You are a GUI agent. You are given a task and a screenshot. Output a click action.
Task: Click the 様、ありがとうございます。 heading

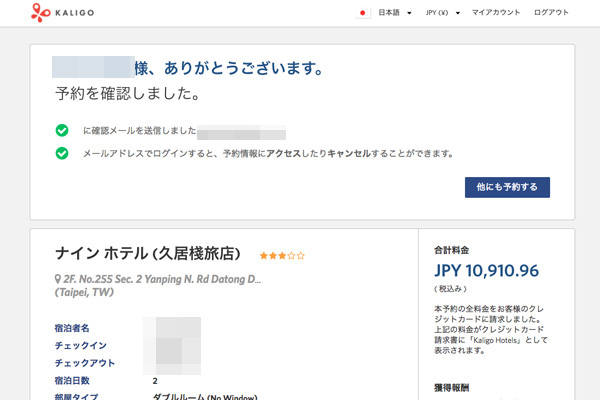tap(229, 68)
